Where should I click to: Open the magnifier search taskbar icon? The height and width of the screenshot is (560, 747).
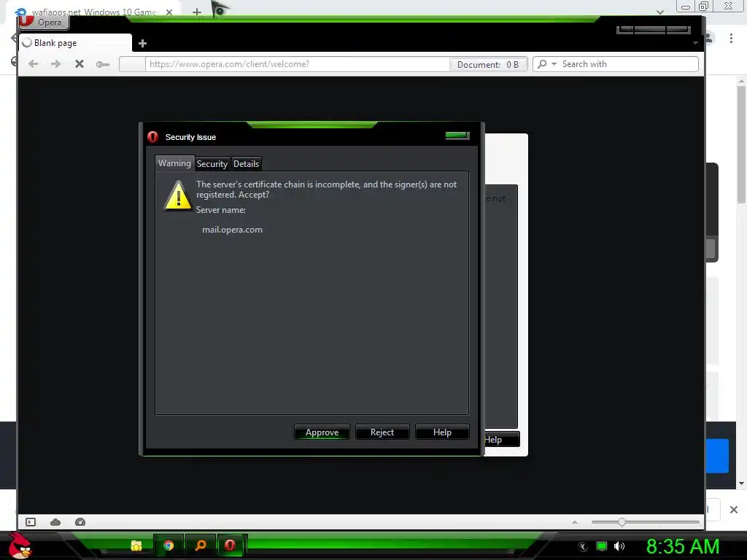click(201, 545)
